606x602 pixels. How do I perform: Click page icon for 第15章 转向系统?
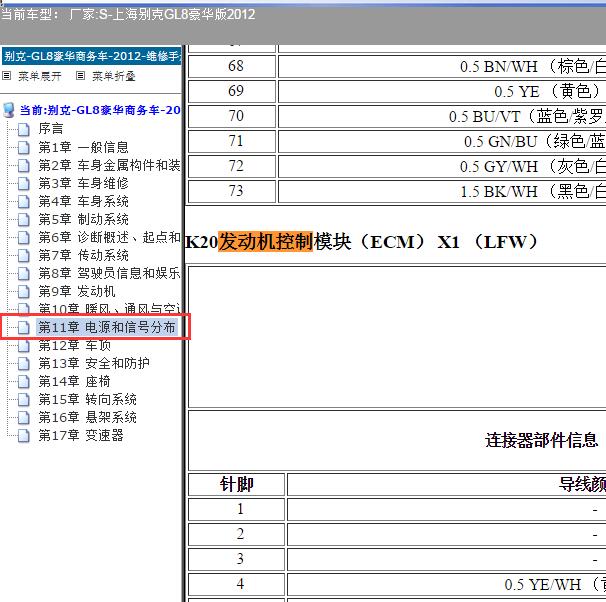point(24,400)
